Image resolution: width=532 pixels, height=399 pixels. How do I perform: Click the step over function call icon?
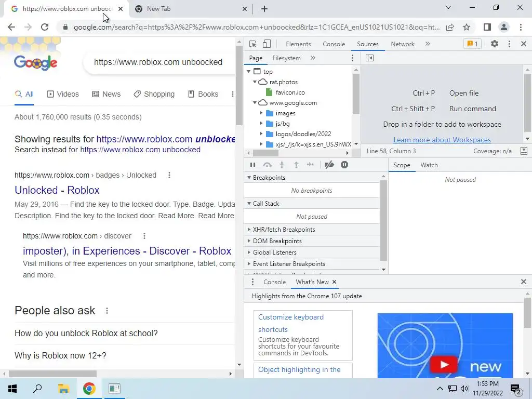pos(268,165)
